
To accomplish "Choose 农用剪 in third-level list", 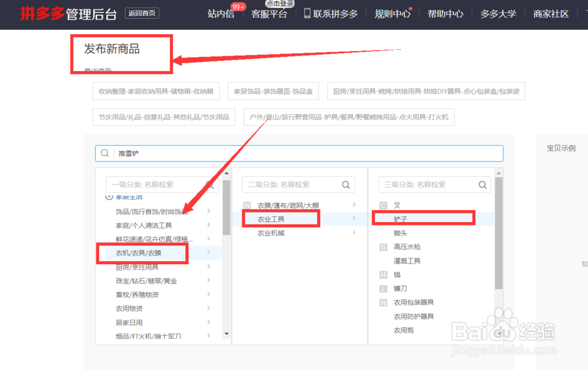I will 403,330.
